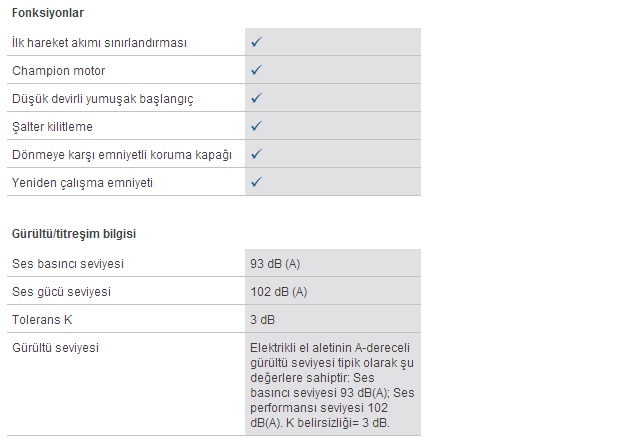617x442 pixels.
Task: Click the Elektrikli el aletinin description paragraph
Action: click(332, 385)
